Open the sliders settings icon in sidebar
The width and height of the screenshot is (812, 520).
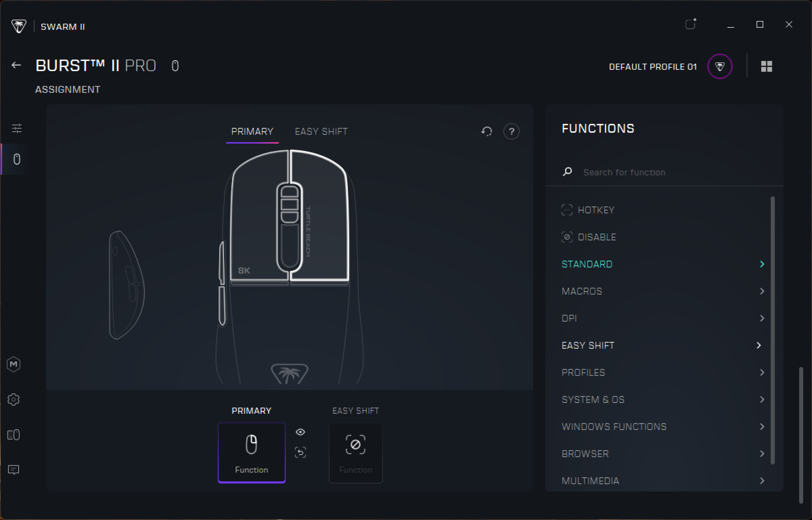[x=17, y=128]
